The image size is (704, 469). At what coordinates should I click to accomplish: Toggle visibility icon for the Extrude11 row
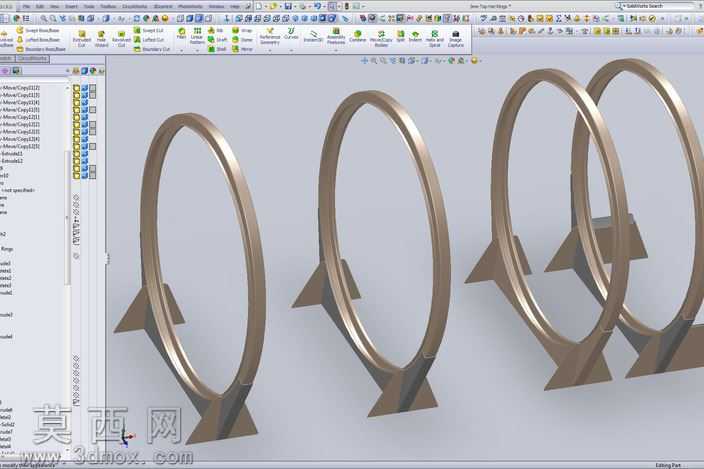(x=77, y=153)
